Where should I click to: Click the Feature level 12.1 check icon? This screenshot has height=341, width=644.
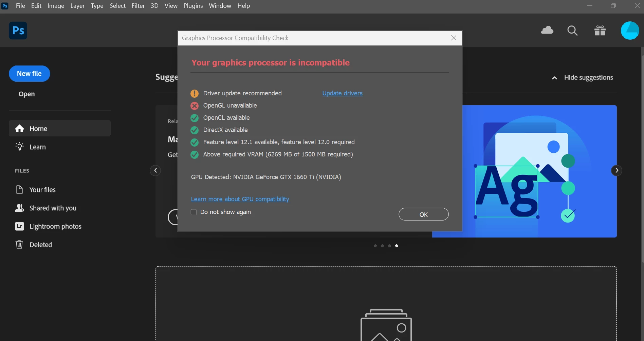[x=195, y=143]
